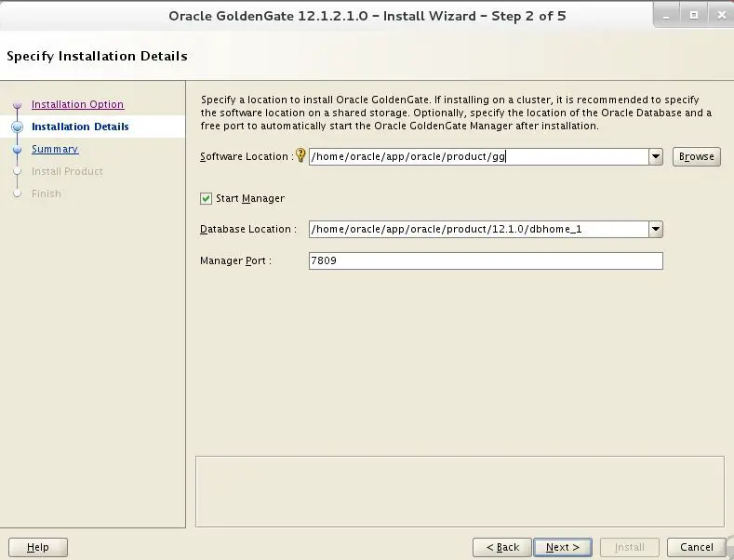Go to Installation Option step
The height and width of the screenshot is (560, 734).
[78, 104]
